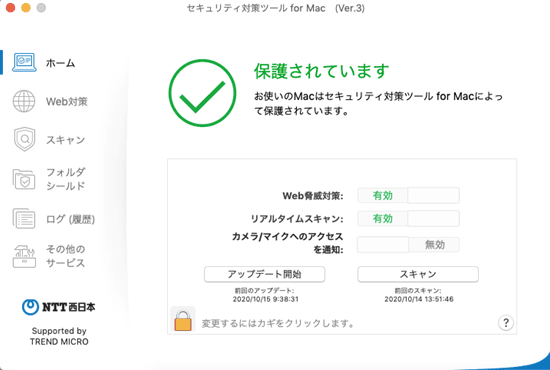
Task: Select the スキャン shield icon in sidebar
Action: pyautogui.click(x=24, y=139)
